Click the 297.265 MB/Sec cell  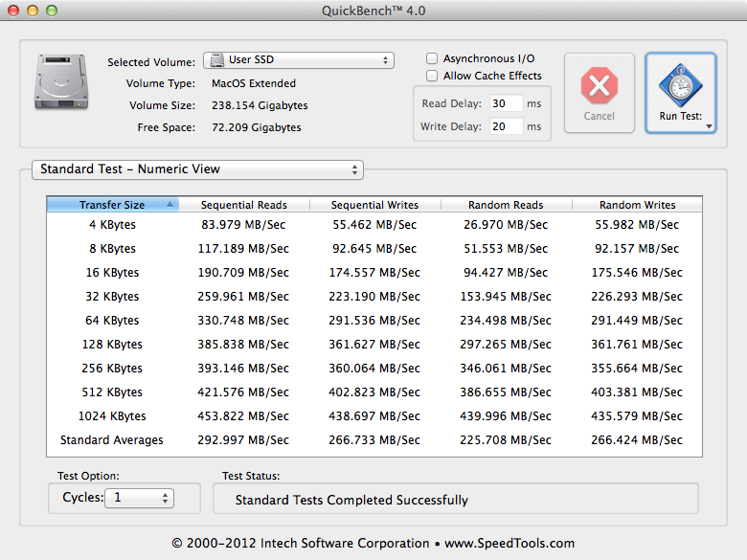click(x=506, y=344)
